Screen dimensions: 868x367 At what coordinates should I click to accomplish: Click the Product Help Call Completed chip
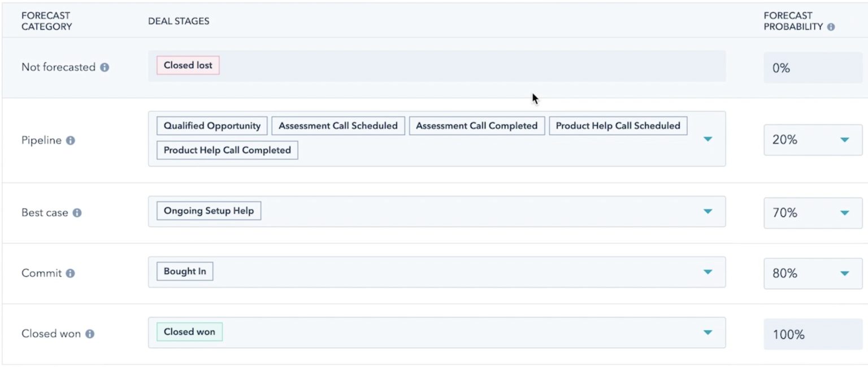(x=226, y=150)
